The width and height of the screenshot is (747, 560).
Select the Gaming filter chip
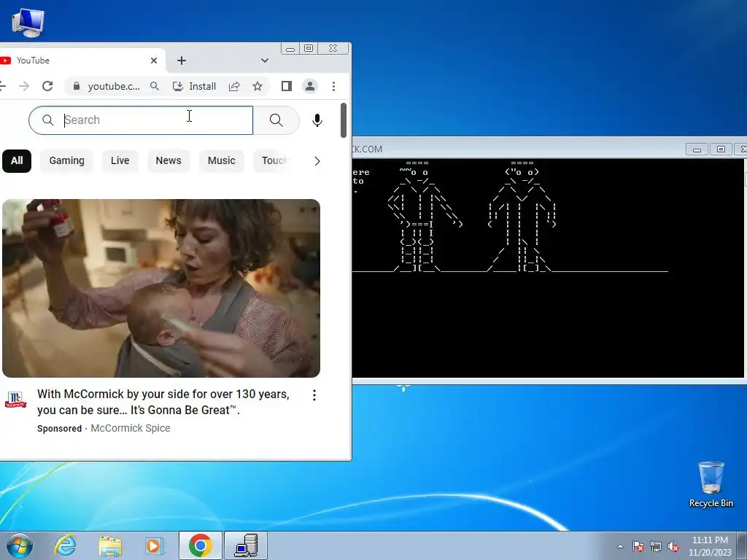[66, 160]
